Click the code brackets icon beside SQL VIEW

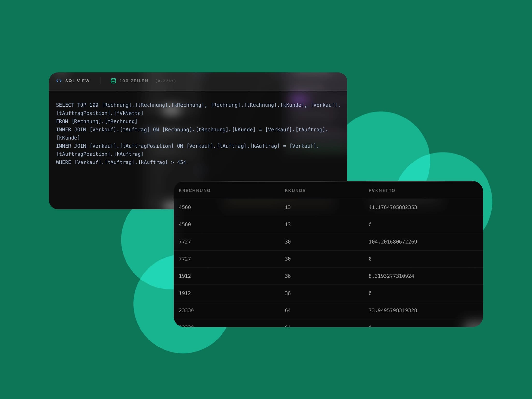pos(59,81)
